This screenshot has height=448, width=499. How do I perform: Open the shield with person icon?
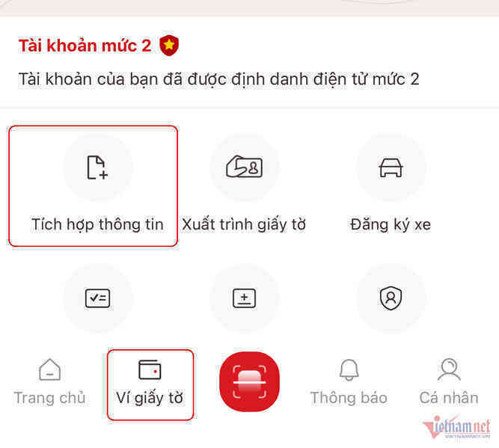click(x=391, y=298)
